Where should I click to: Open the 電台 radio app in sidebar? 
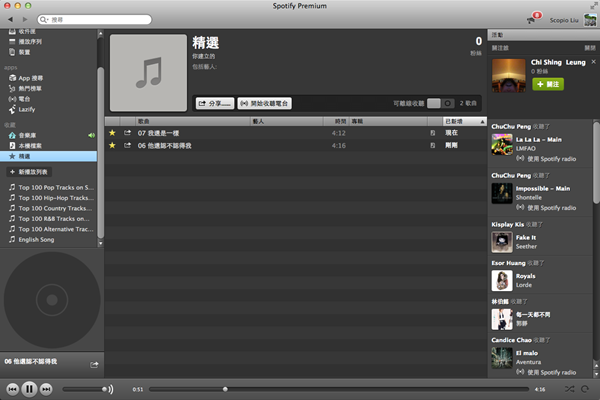(24, 99)
